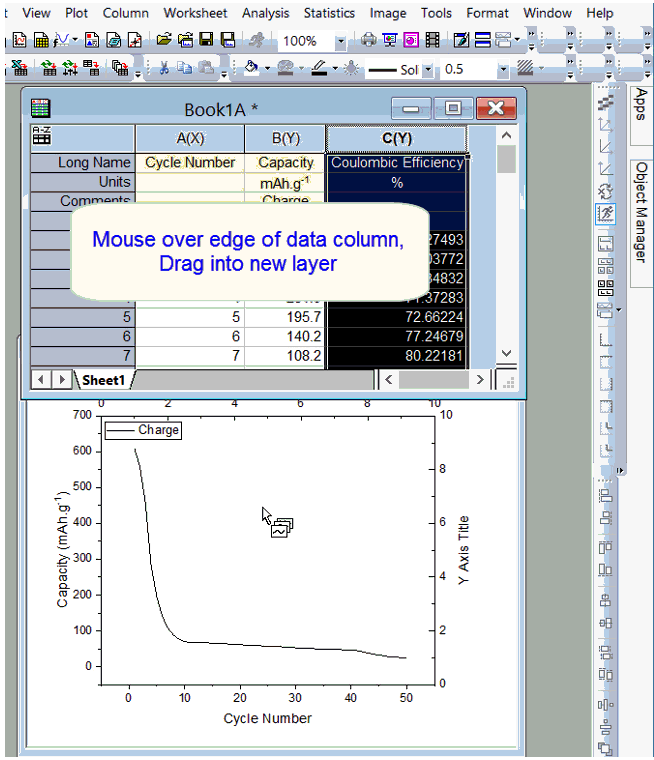Open the Apps side panel tab
Image resolution: width=654 pixels, height=760 pixels.
click(641, 103)
